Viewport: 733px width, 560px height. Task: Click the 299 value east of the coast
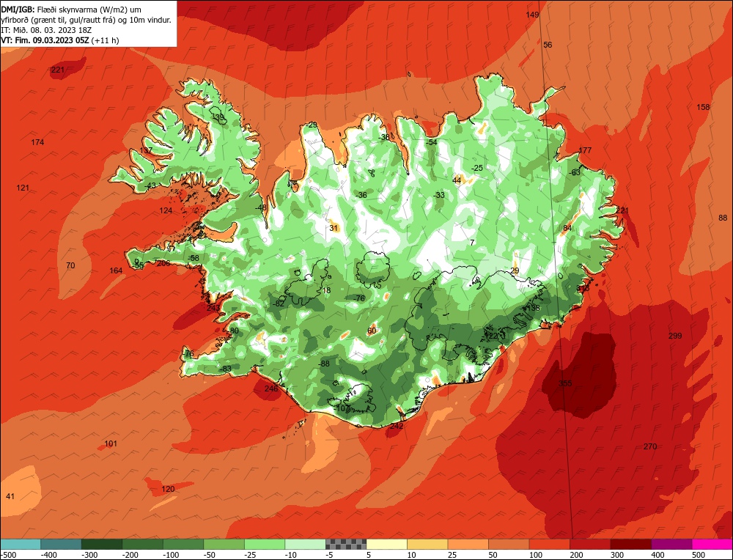(x=675, y=336)
